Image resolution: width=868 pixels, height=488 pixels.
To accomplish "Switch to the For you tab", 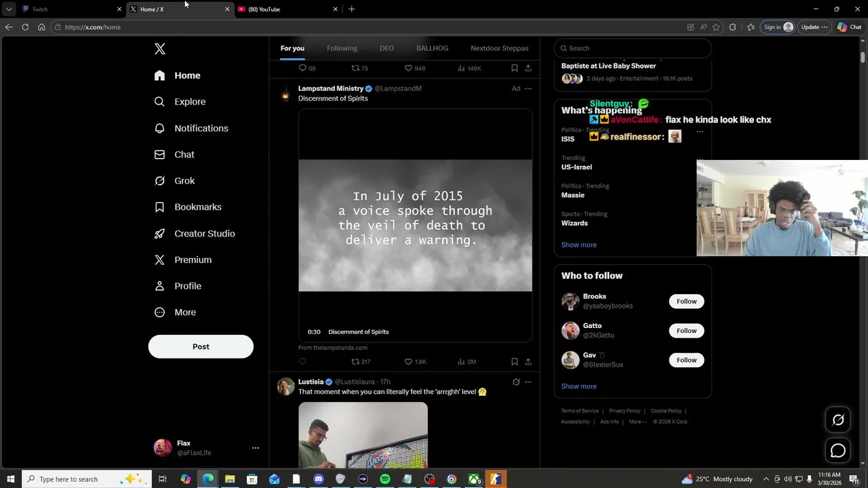I will click(x=292, y=48).
